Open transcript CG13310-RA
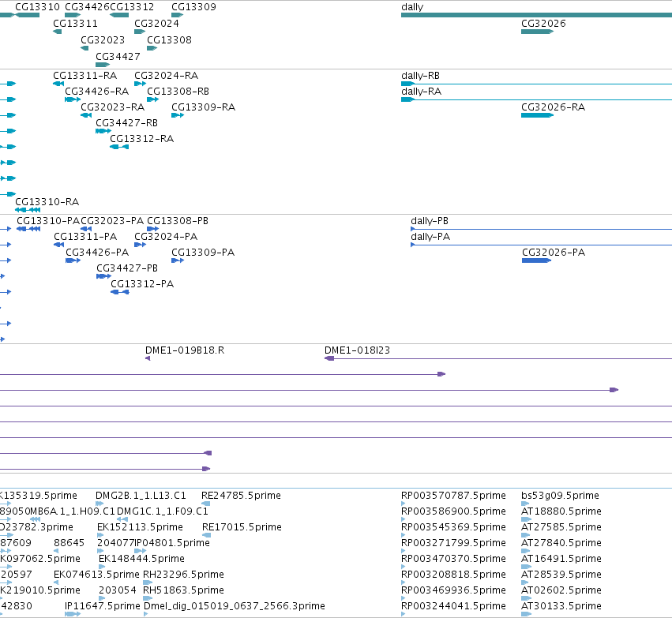Image resolution: width=672 pixels, height=618 pixels. pyautogui.click(x=47, y=202)
